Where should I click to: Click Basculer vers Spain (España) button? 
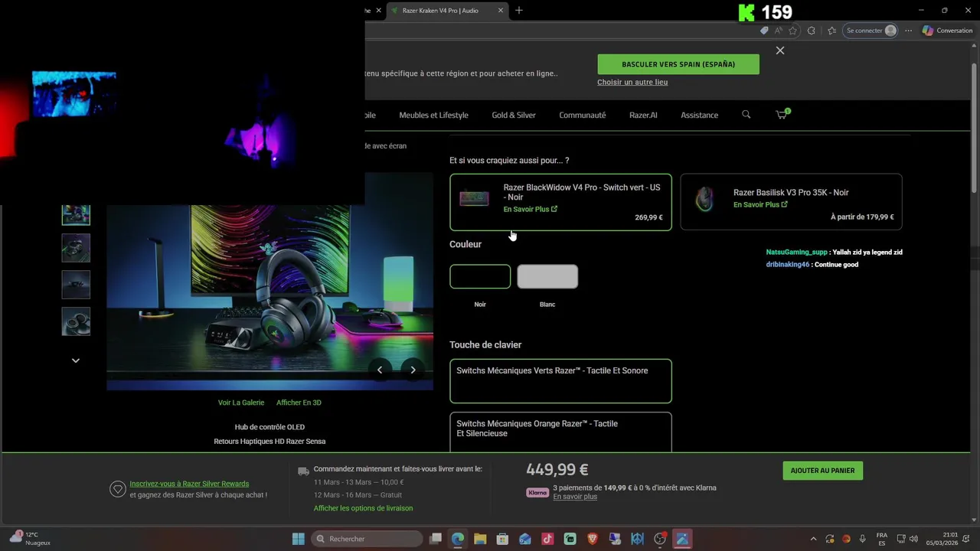click(678, 64)
